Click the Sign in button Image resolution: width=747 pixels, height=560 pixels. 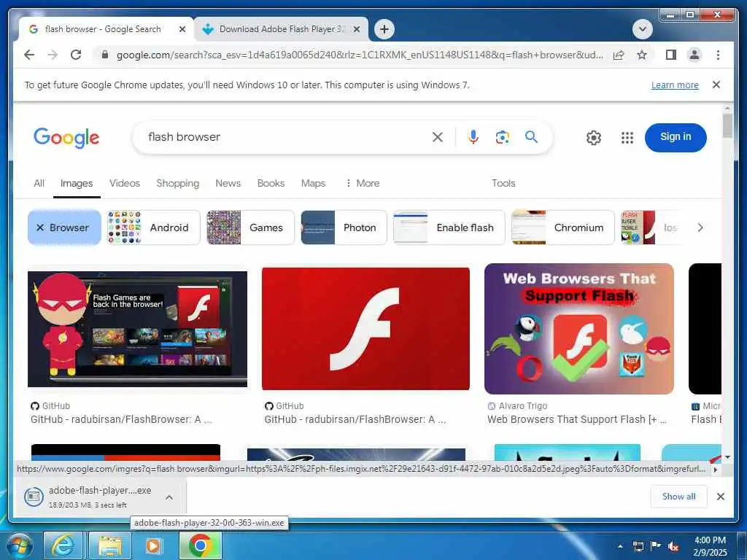point(676,137)
